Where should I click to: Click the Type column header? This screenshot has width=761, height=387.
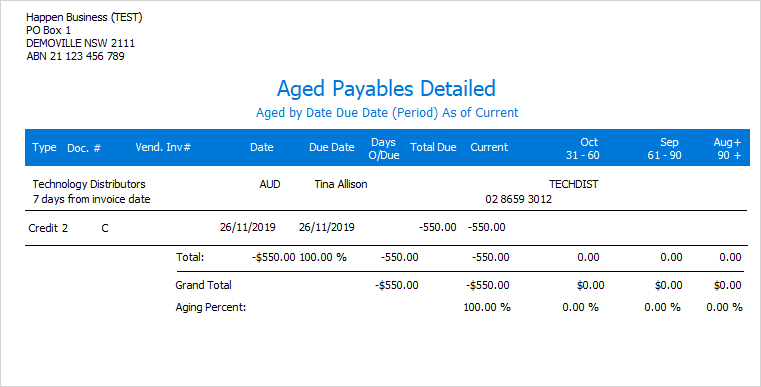pos(44,147)
